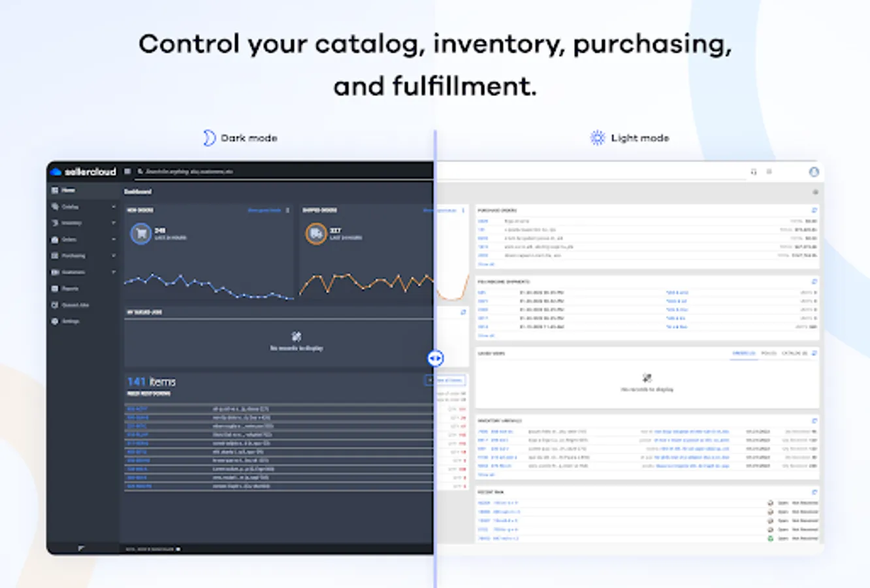
Task: Click the Purchasing icon in sidebar
Action: tap(55, 255)
